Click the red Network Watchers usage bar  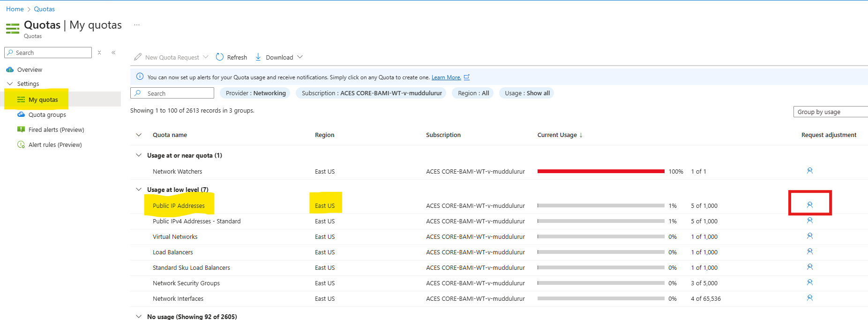coord(601,171)
